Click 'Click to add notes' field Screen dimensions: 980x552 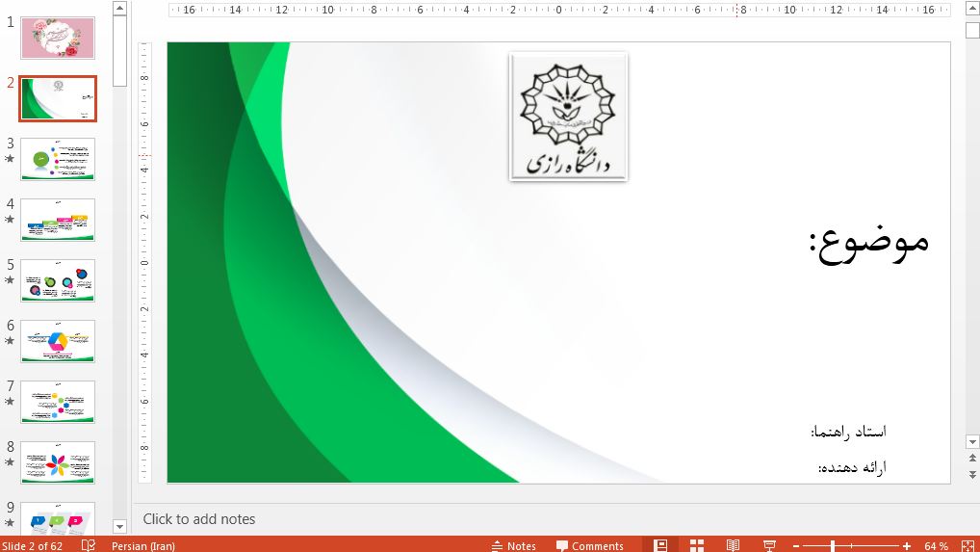coord(199,519)
